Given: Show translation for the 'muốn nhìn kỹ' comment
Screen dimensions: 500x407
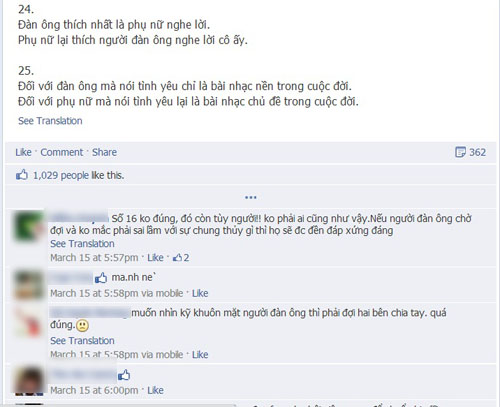Looking at the screenshot, I should (82, 341).
